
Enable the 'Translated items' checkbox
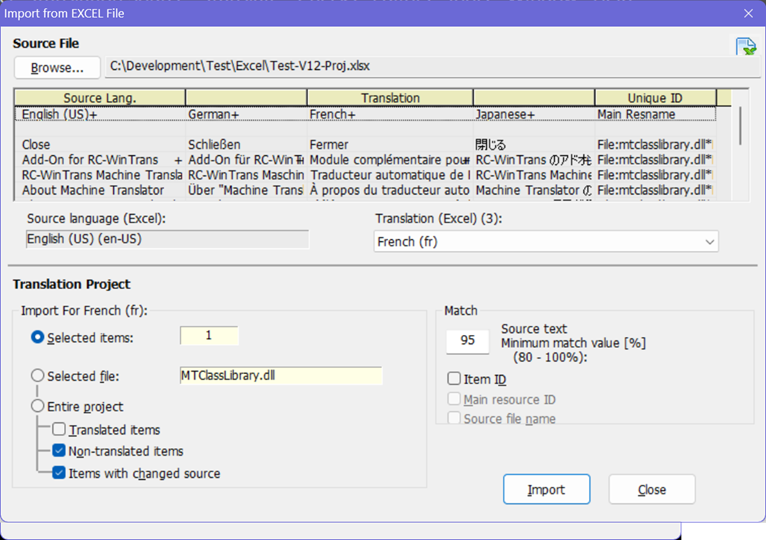pos(59,429)
